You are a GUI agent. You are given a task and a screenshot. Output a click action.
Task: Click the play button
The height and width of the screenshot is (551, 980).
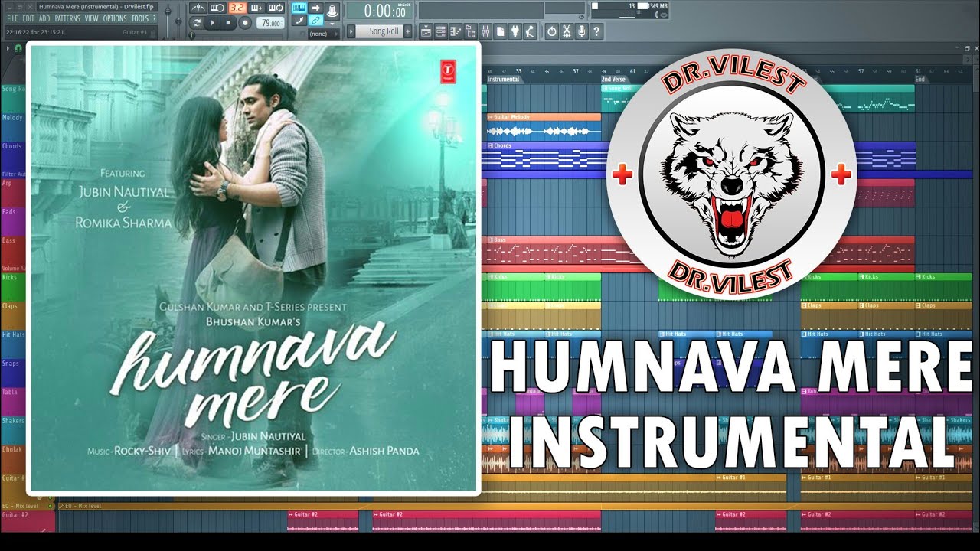coord(213,23)
